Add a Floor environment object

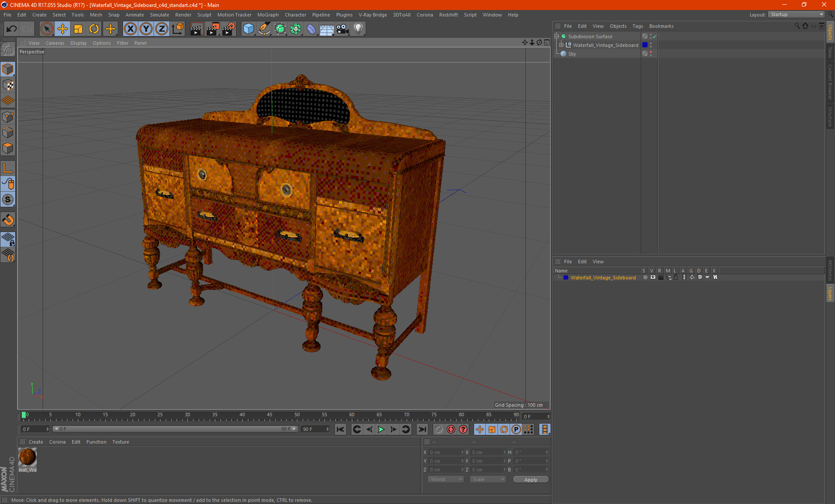point(327,29)
